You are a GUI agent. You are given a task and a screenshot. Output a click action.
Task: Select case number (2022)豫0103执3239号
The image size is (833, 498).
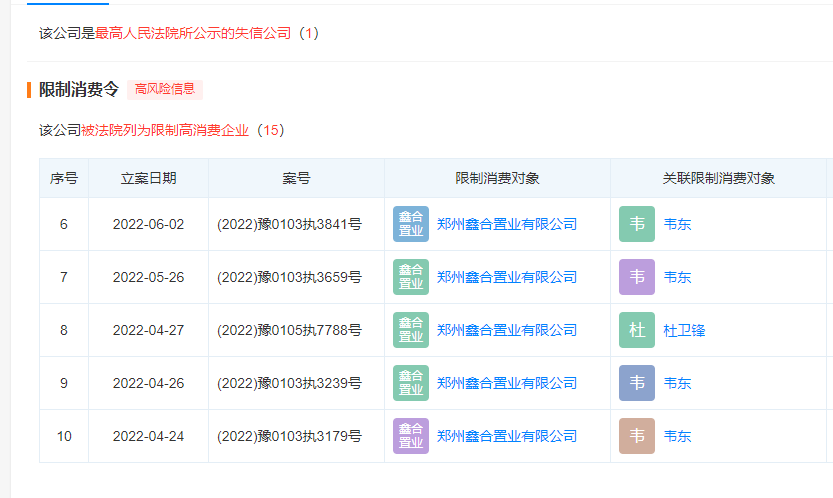[x=290, y=383]
